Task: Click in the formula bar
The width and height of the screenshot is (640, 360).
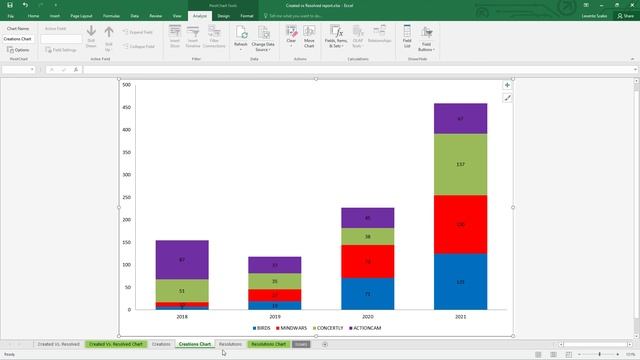Action: tap(359, 70)
